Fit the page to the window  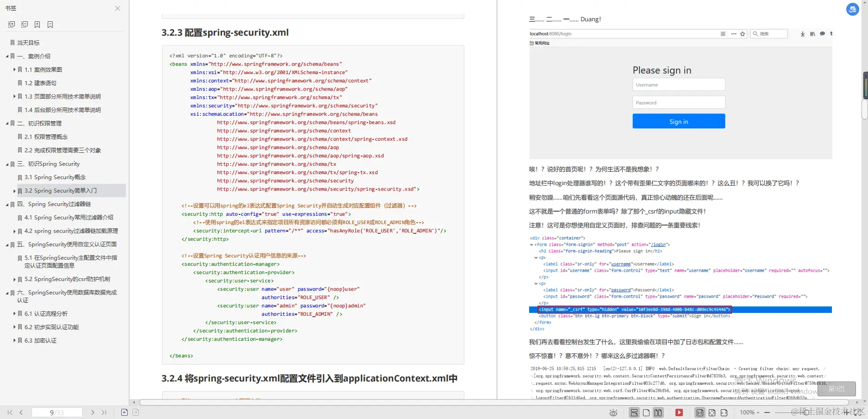click(712, 413)
